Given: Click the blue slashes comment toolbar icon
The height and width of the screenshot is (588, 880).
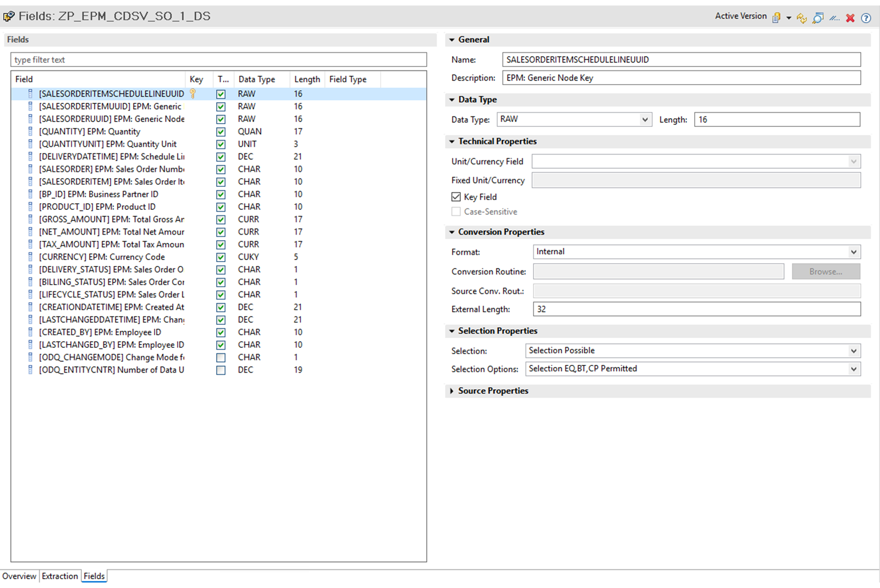Looking at the screenshot, I should pyautogui.click(x=835, y=18).
